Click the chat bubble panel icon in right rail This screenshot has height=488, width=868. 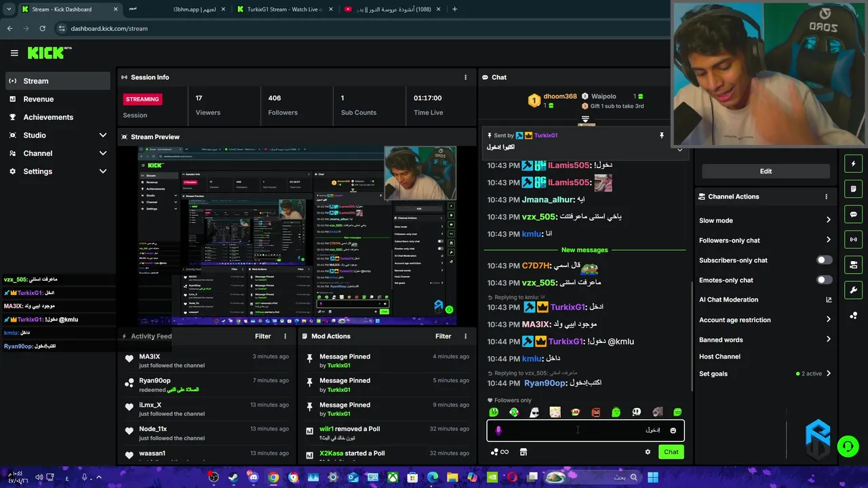pyautogui.click(x=853, y=214)
